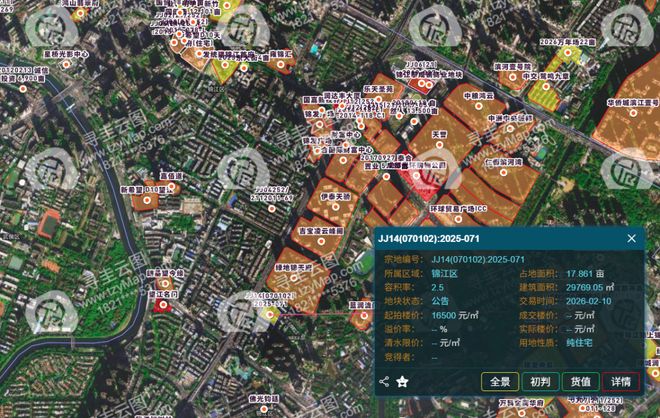
Task: Click the 中粮鸿云 parcel marker
Action: (x=479, y=106)
